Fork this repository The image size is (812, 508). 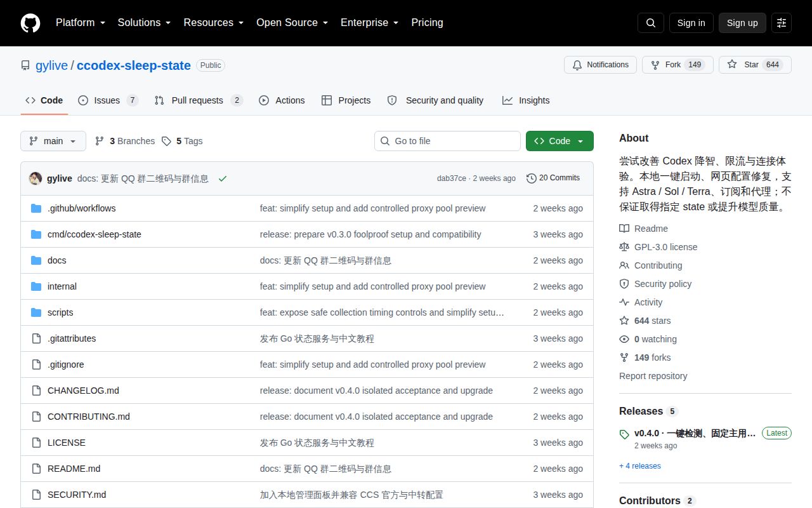678,65
